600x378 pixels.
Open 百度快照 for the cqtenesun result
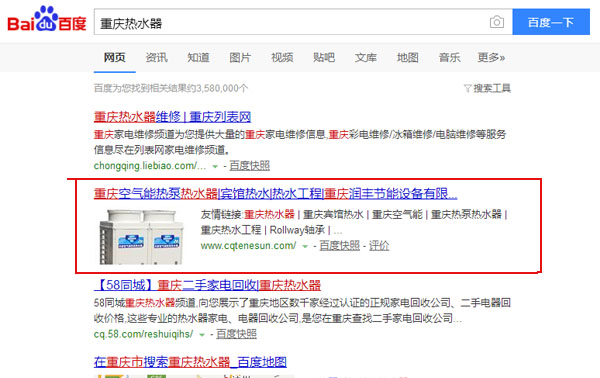click(339, 246)
